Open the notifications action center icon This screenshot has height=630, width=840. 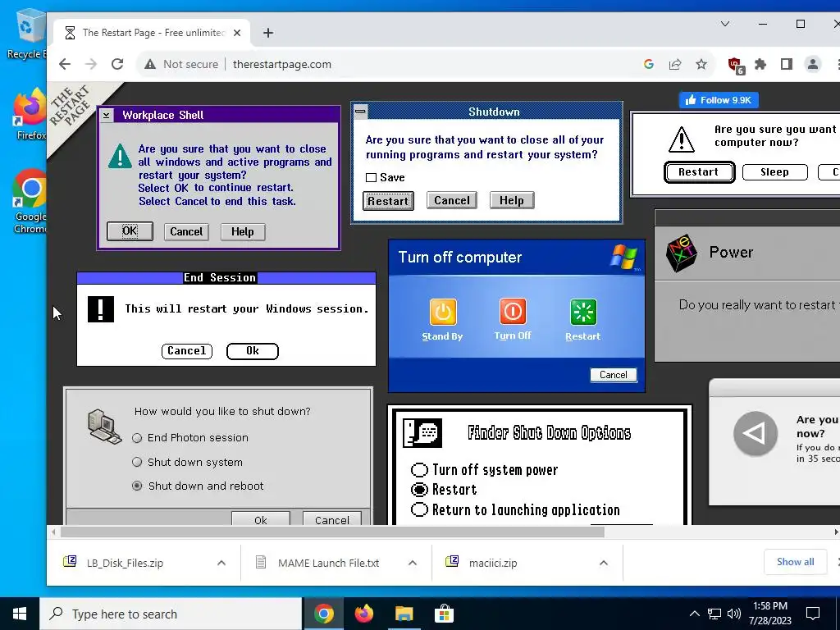click(x=813, y=614)
